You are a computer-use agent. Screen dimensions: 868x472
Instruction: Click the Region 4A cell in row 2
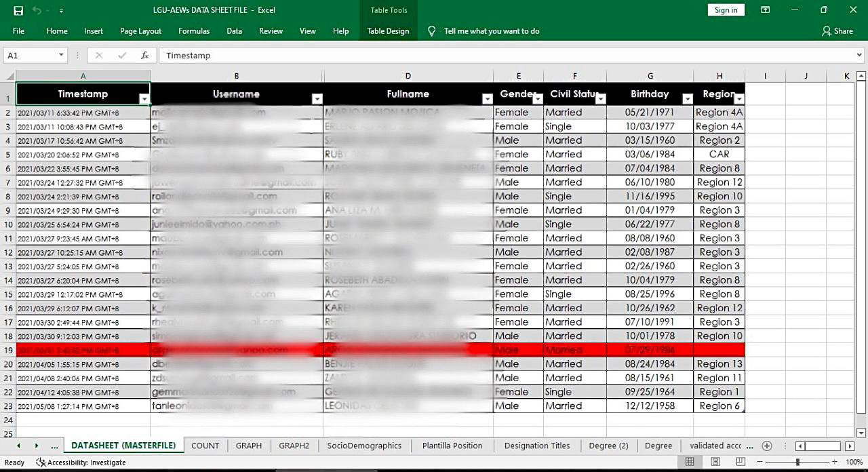[719, 113]
